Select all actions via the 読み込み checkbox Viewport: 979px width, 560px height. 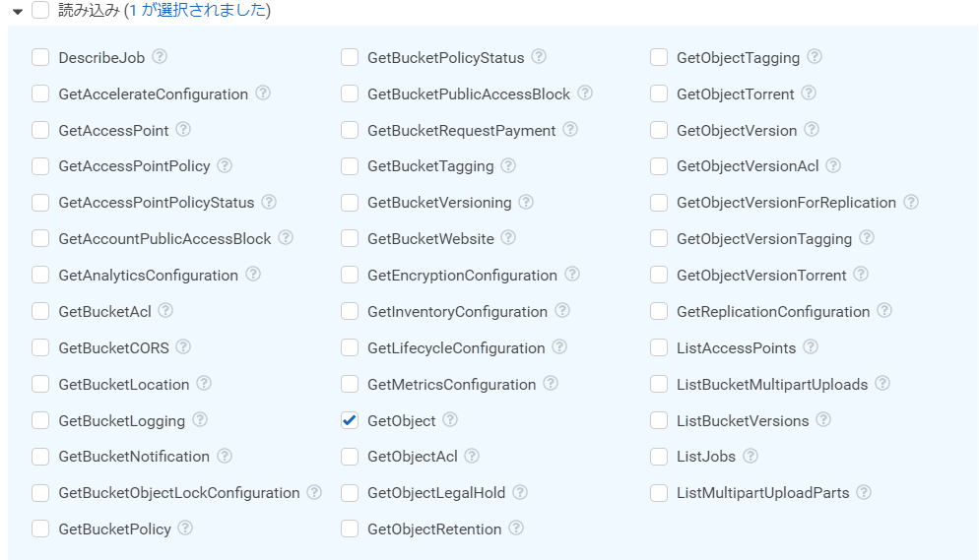(40, 10)
